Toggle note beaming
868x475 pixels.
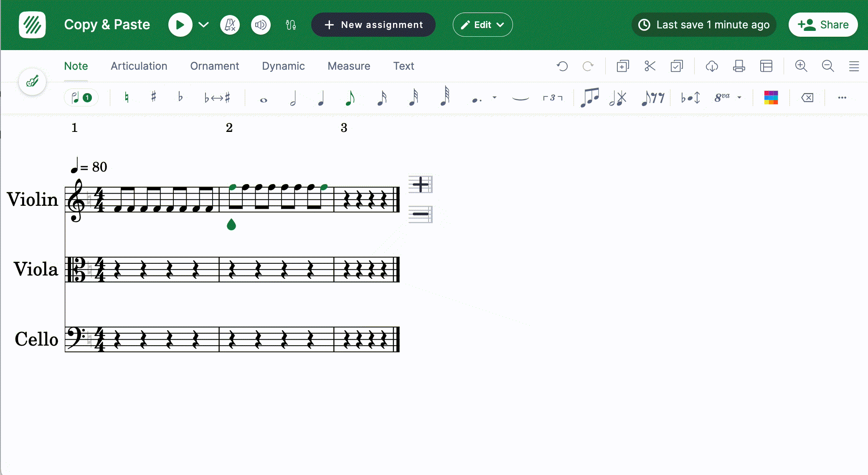click(589, 99)
